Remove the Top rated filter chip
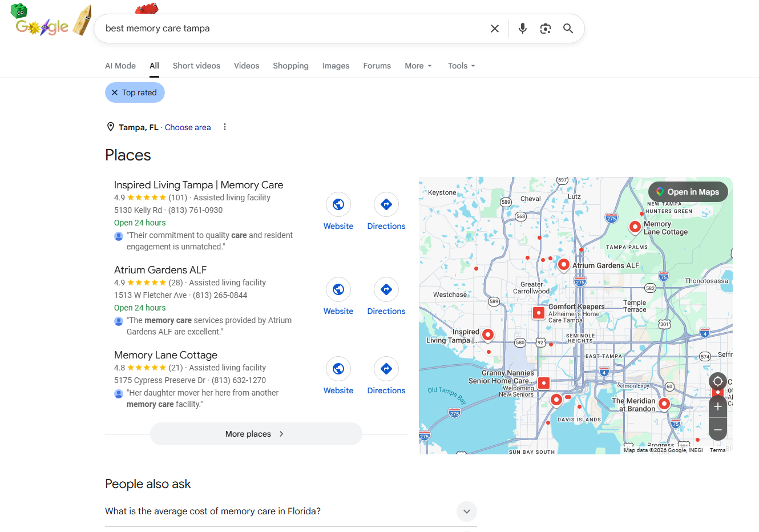Screen dimensions: 759x532 point(135,92)
